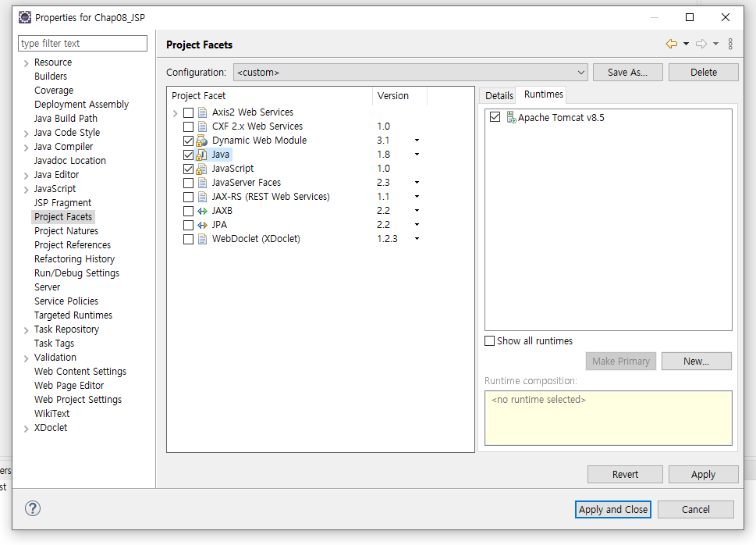This screenshot has width=756, height=545.
Task: Click the JPA facet icon
Action: pos(203,225)
